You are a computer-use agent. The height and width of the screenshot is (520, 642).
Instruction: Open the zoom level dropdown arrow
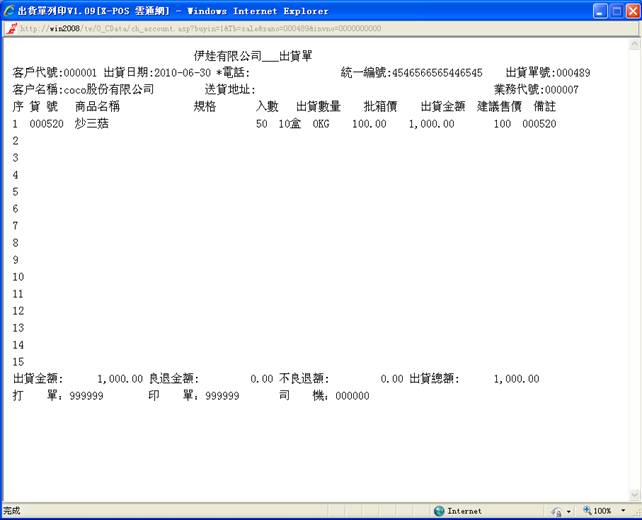click(622, 510)
